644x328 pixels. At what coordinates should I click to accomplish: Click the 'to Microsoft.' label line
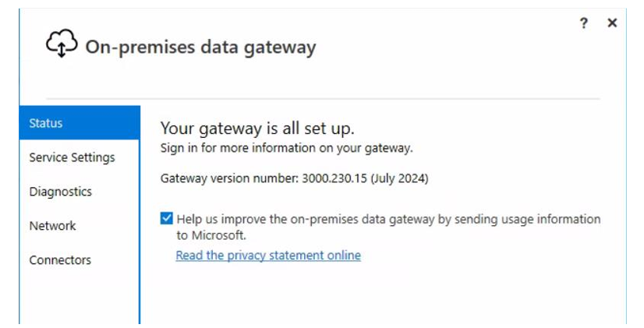click(211, 235)
